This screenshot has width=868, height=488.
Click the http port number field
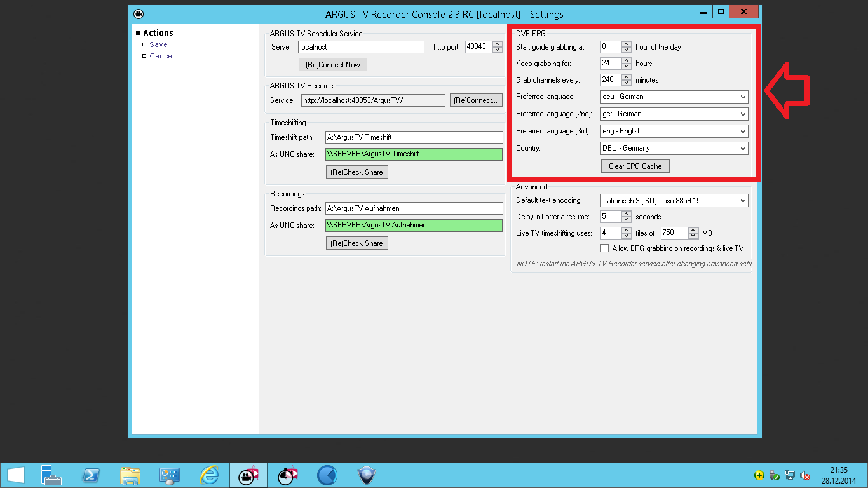(479, 47)
